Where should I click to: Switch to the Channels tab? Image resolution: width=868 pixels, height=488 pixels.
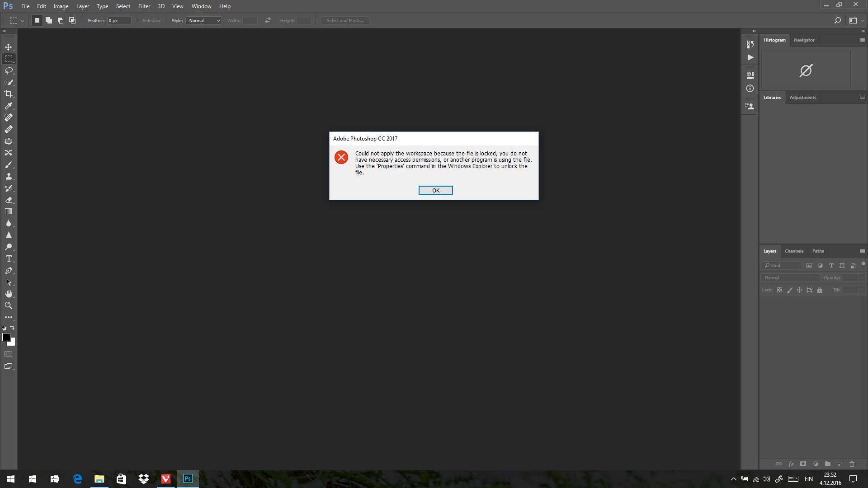click(794, 251)
